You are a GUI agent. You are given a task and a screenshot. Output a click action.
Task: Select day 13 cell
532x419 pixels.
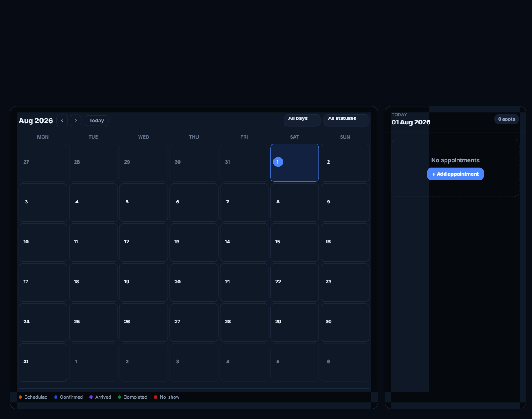[x=194, y=243]
